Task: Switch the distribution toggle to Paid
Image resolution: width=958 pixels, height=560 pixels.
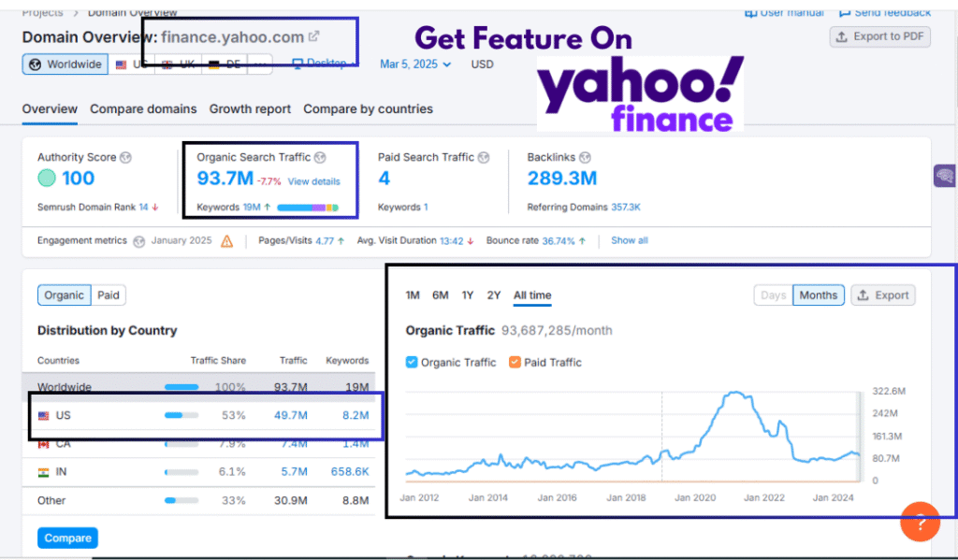Action: coord(109,295)
